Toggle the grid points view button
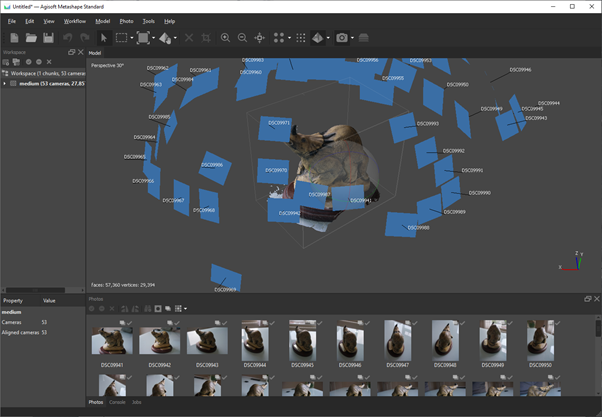 (x=301, y=38)
